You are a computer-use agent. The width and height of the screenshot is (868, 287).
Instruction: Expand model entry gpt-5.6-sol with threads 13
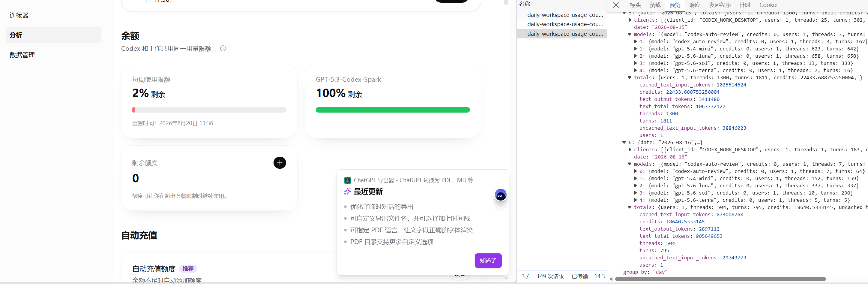pos(635,63)
